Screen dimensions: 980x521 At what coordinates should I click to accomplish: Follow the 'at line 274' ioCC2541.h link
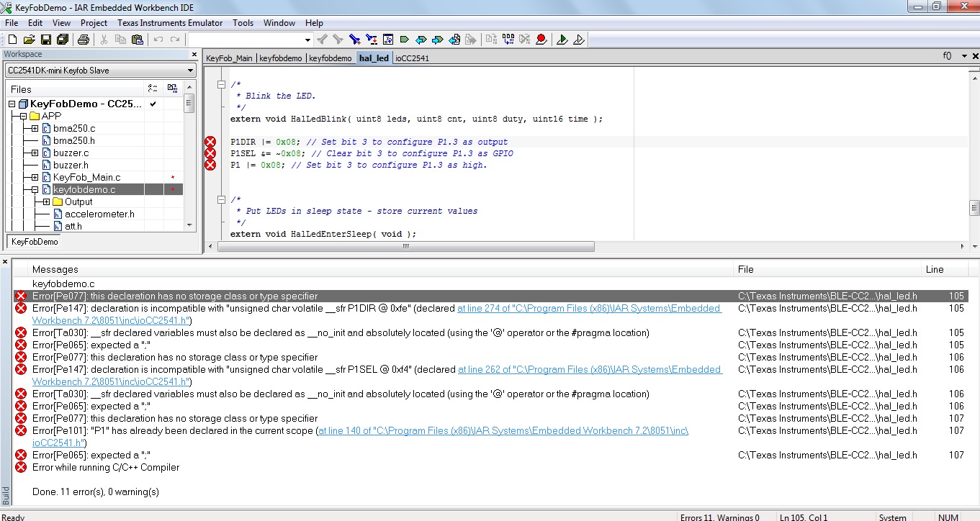[x=589, y=309]
